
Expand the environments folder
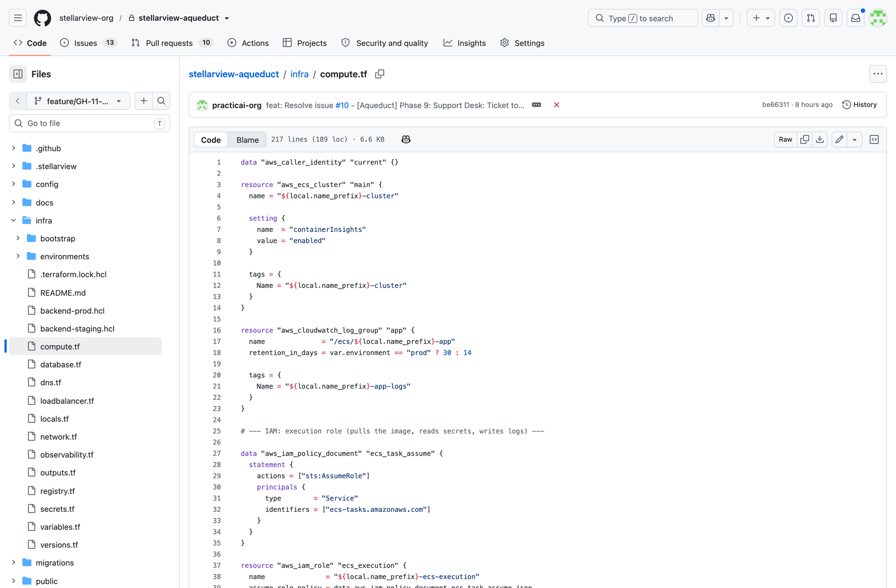pos(18,256)
